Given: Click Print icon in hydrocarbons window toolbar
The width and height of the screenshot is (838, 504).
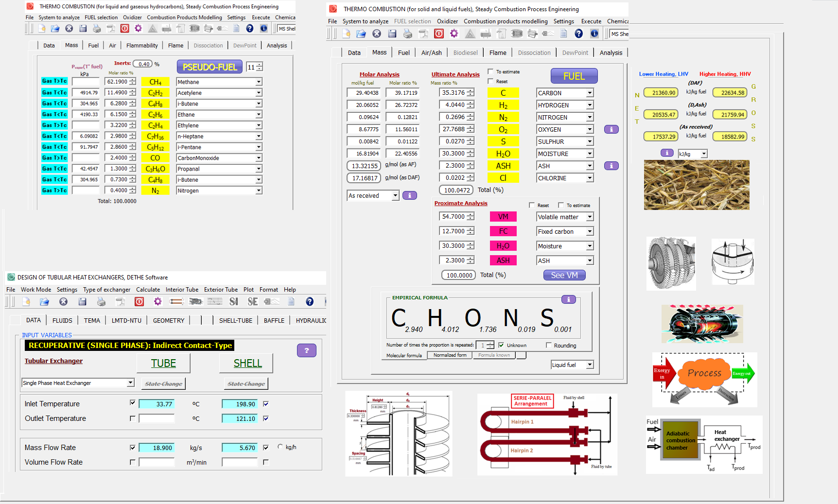Looking at the screenshot, I should coord(97,29).
